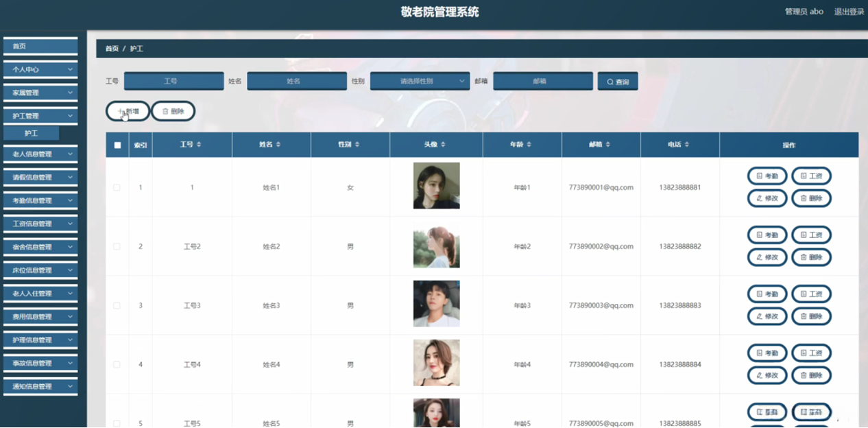Click 修改 for 姓名2 row

point(767,257)
